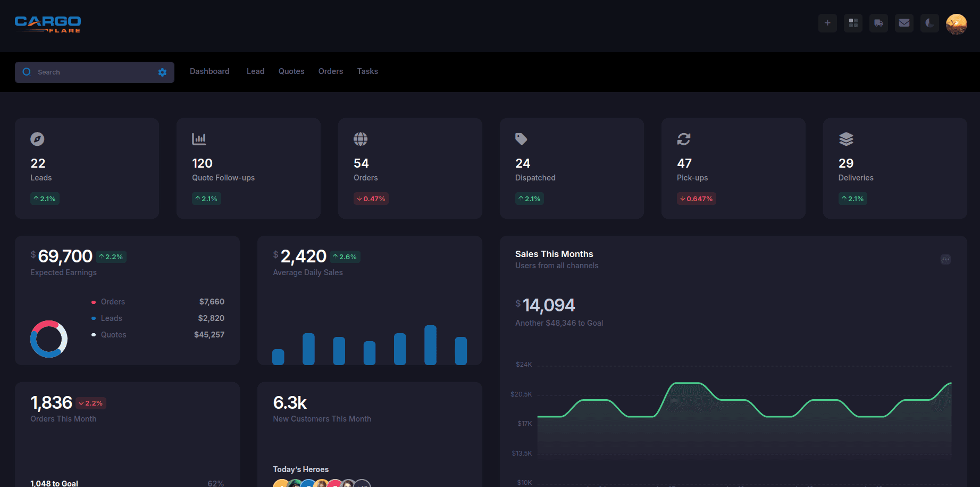Click the Expected Earnings donut chart
Viewport: 980px width, 487px height.
point(49,339)
